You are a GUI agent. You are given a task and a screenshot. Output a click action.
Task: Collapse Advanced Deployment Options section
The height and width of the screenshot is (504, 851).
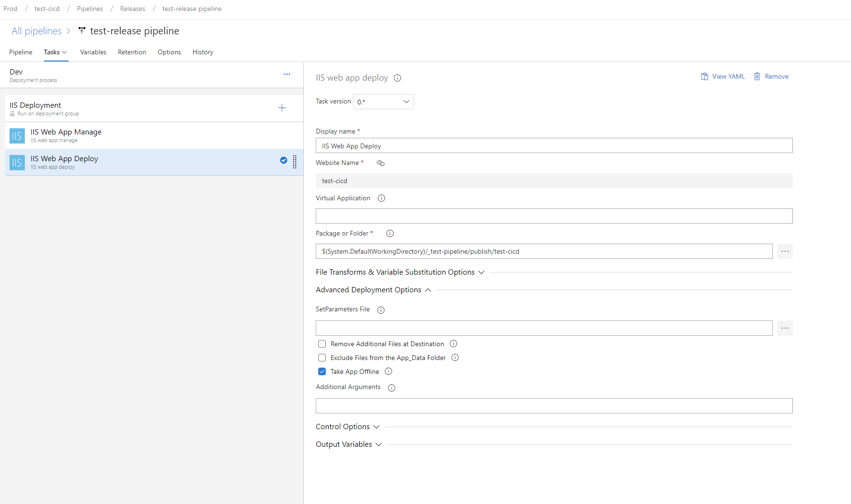point(374,290)
